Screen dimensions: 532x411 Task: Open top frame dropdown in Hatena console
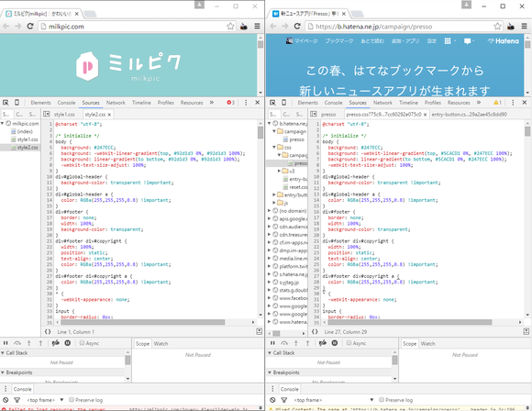pyautogui.click(x=334, y=400)
